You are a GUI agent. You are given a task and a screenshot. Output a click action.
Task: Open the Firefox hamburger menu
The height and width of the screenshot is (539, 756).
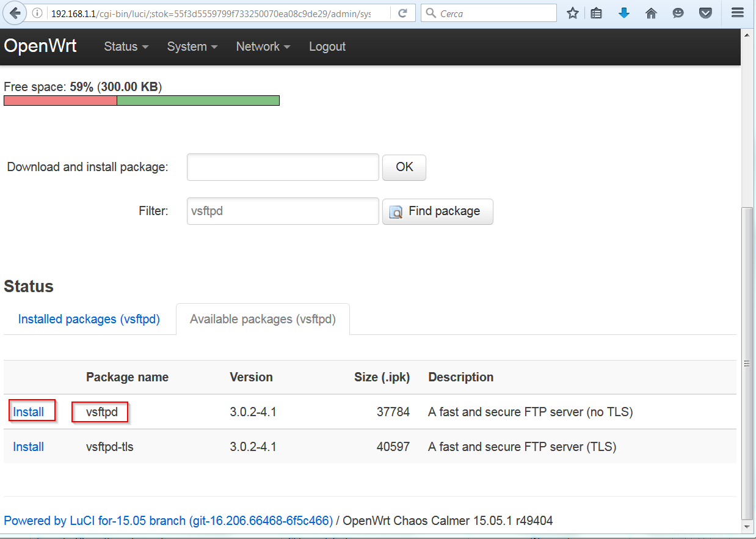pos(738,13)
